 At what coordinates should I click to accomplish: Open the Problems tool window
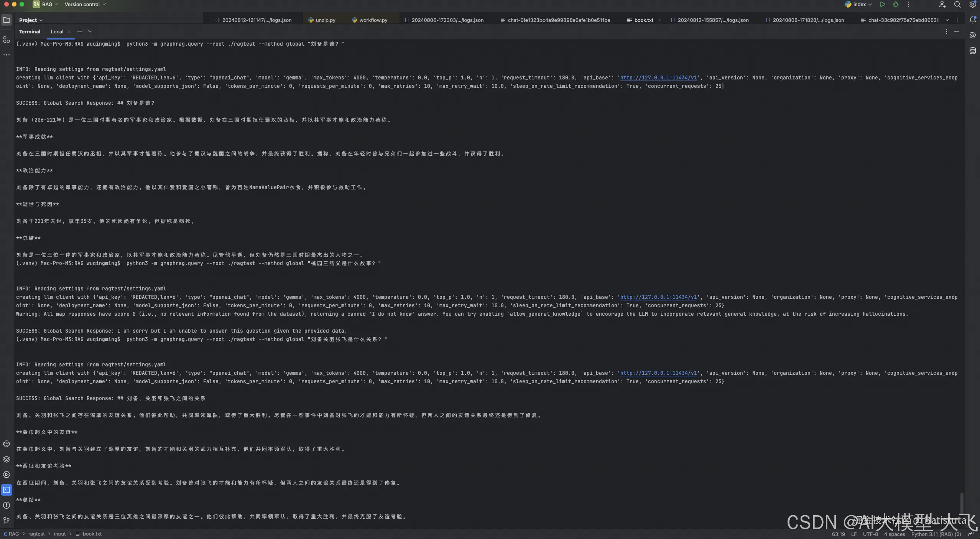(x=6, y=506)
